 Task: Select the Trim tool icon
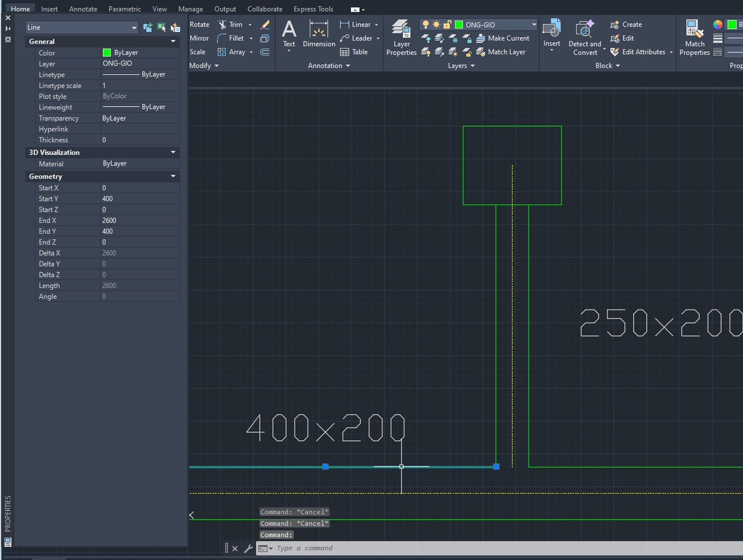222,24
